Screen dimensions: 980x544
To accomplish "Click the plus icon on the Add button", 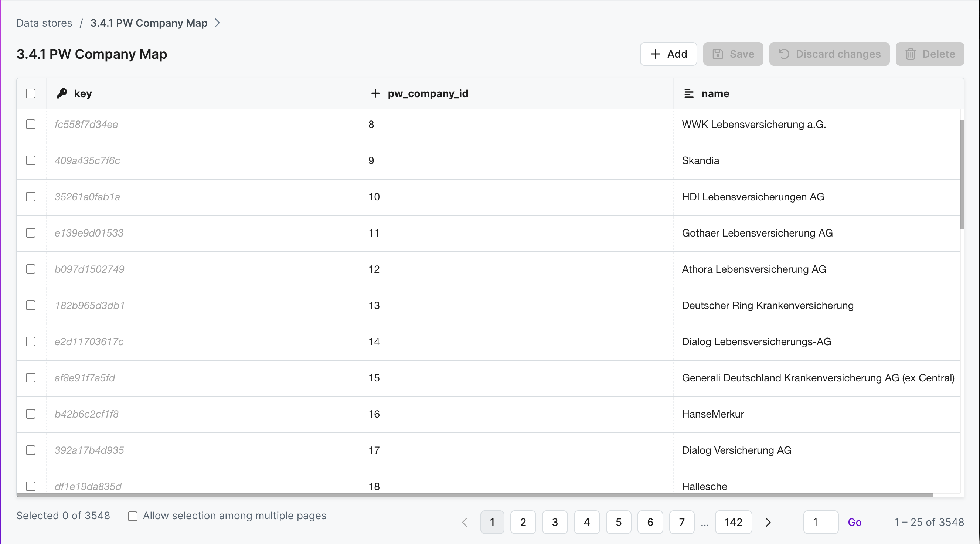I will (655, 54).
